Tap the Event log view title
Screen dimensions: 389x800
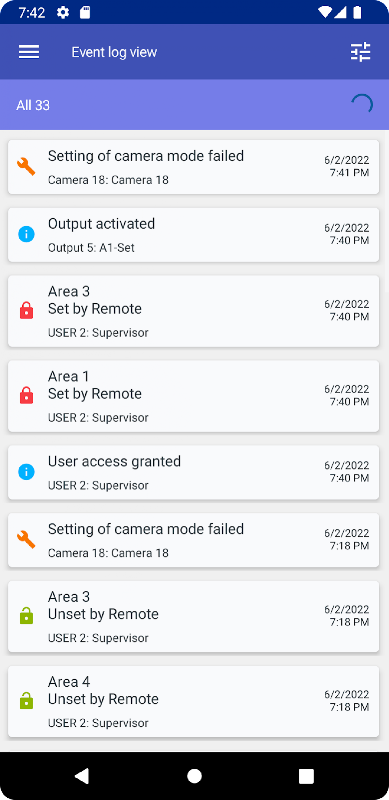pyautogui.click(x=114, y=52)
